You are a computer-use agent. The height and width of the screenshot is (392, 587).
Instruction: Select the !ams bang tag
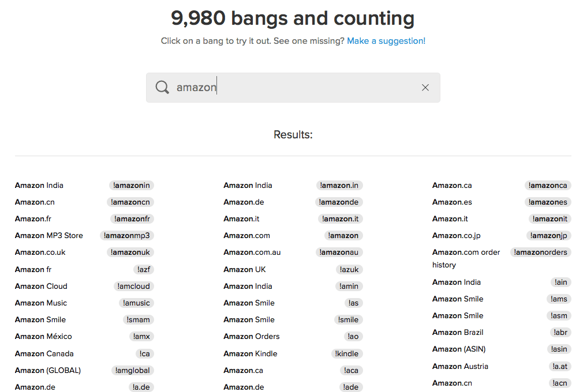tap(559, 299)
